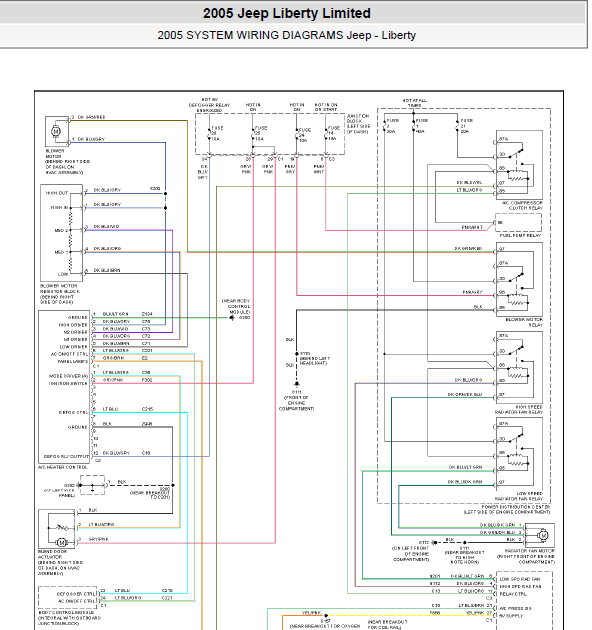Click the "DEFOG CTRL" pin label in A/C-Heater Control

[73, 413]
